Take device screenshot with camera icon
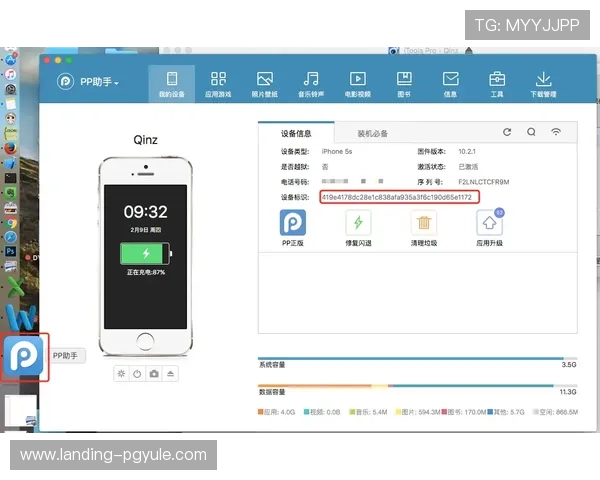The height and width of the screenshot is (480, 600). (x=154, y=374)
